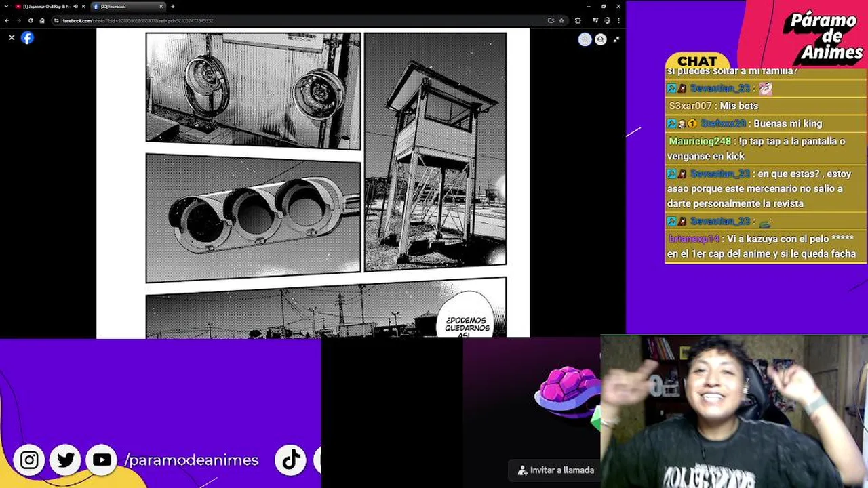The image size is (868, 488).
Task: Click the TikTok icon in the overlay
Action: 292,460
